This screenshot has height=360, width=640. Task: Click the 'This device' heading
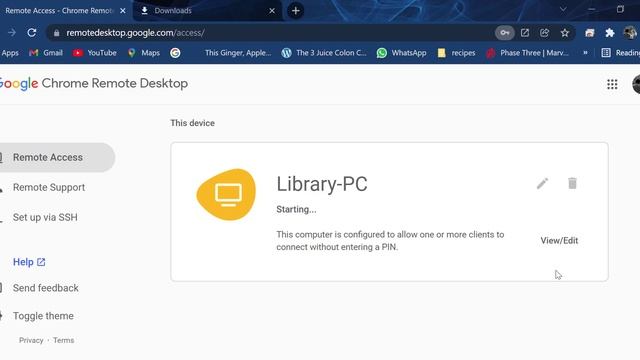tap(192, 123)
